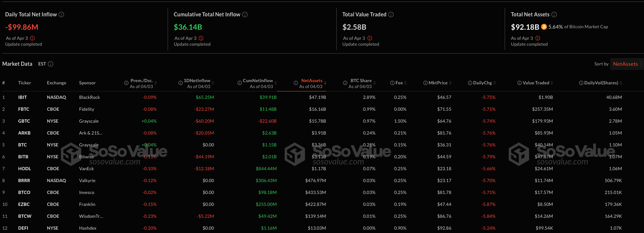
Task: Select BTCO ticker
Action: click(x=24, y=192)
